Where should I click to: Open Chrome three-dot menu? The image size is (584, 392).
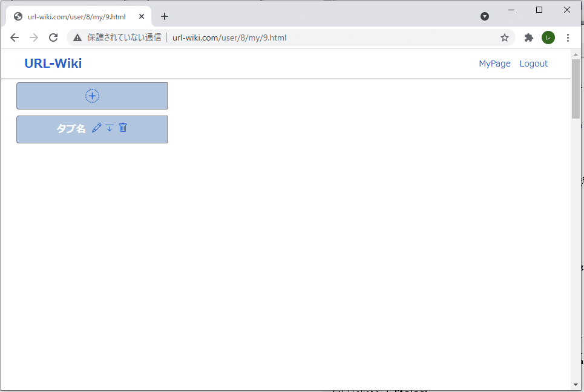568,38
